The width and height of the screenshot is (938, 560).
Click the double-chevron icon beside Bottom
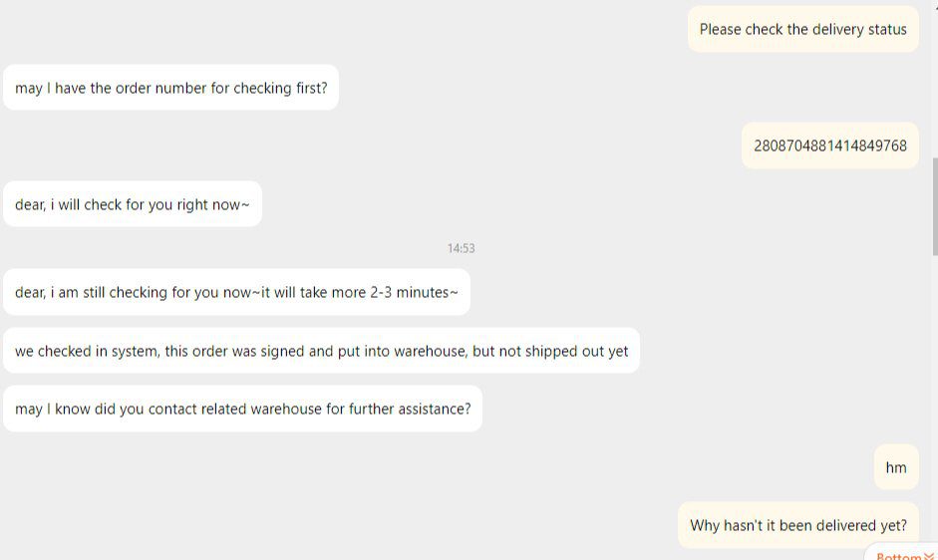coord(929,556)
